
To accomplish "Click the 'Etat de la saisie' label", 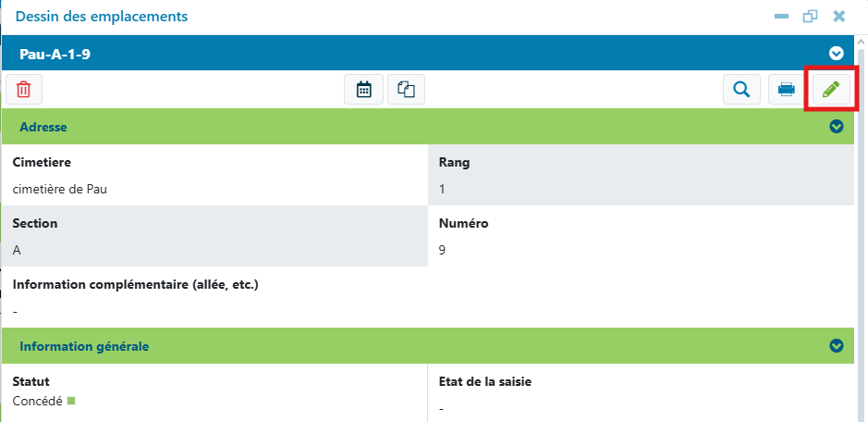I will tap(485, 381).
